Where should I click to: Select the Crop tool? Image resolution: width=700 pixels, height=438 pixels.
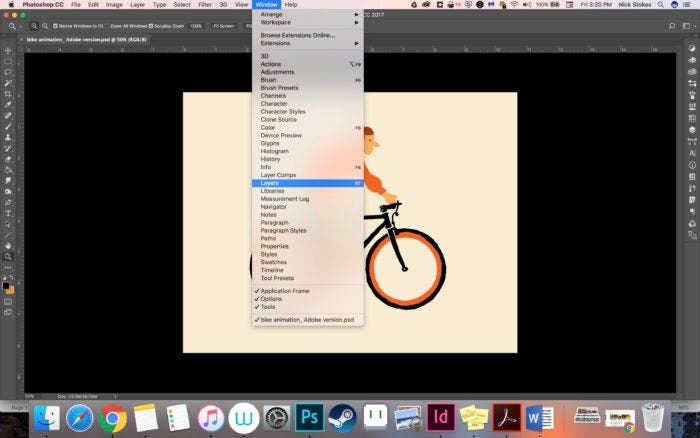pos(8,93)
